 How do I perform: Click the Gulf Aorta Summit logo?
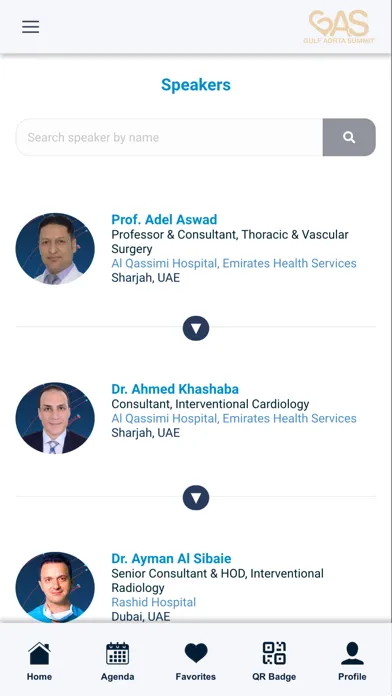pyautogui.click(x=339, y=27)
